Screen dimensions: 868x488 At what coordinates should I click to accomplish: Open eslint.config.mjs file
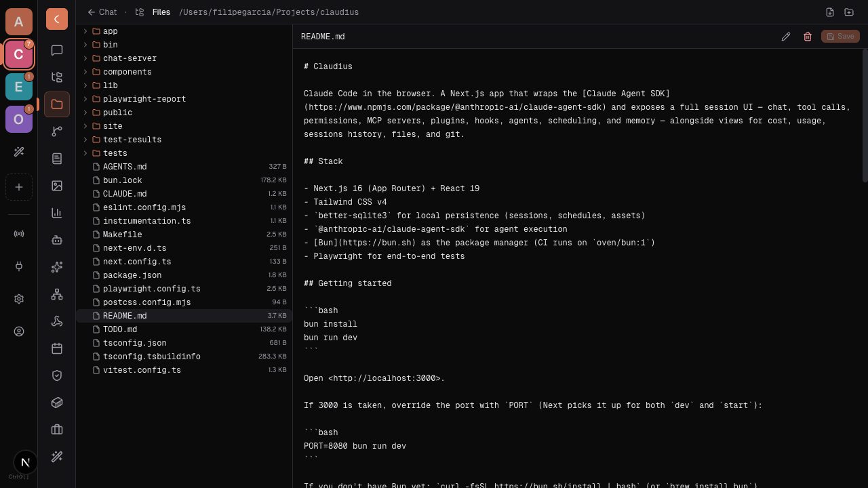(x=184, y=207)
